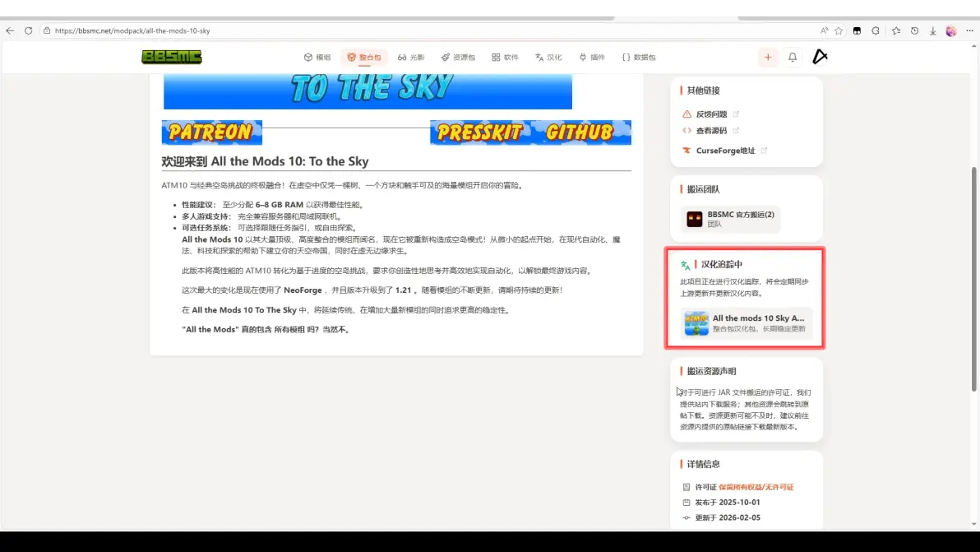This screenshot has width=980, height=552.
Task: Click the orange + create button
Action: click(x=768, y=57)
